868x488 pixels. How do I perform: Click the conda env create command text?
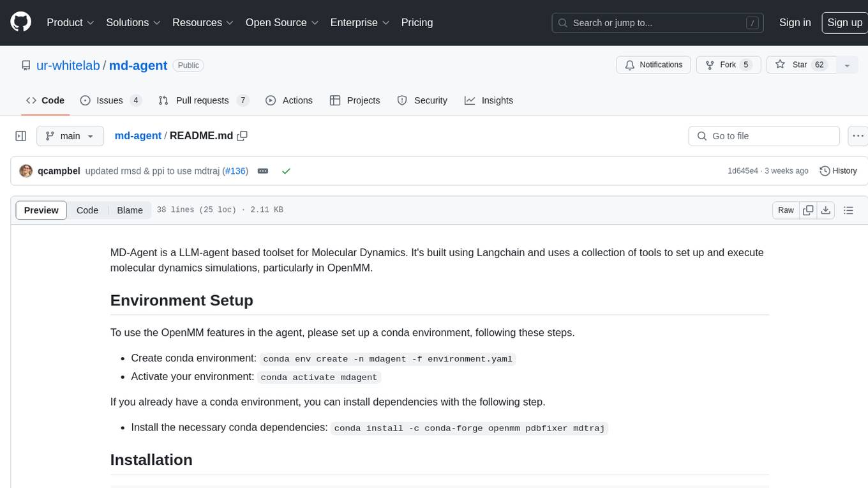point(387,359)
